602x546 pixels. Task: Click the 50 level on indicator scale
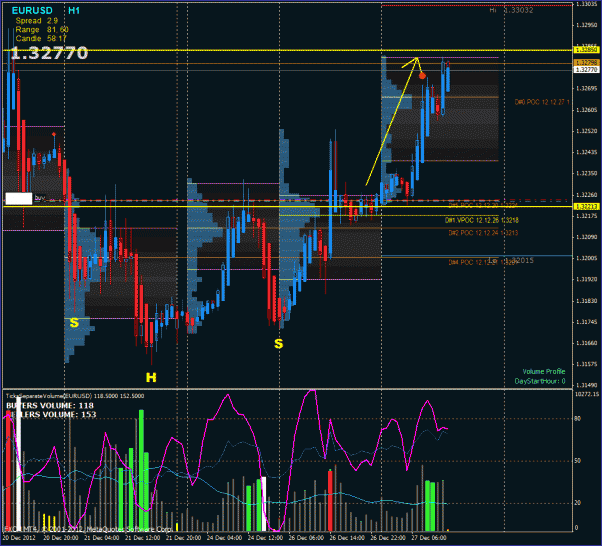[578, 461]
